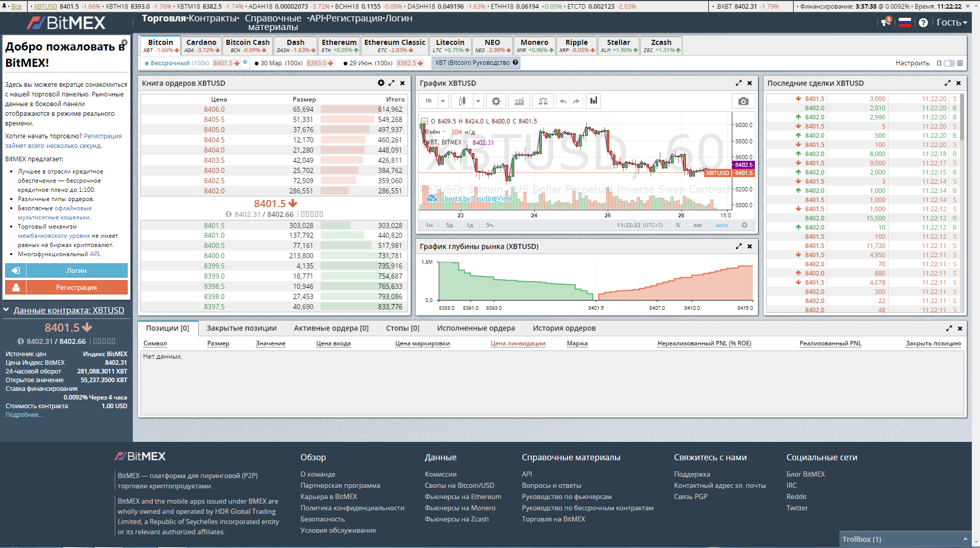Click the chart indicators icon

[x=519, y=101]
